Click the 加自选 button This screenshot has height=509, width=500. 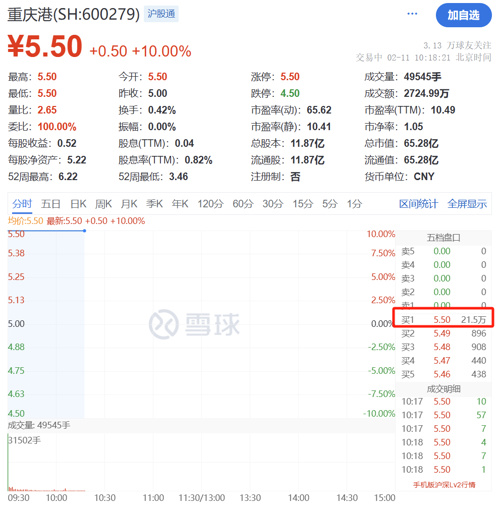click(463, 15)
